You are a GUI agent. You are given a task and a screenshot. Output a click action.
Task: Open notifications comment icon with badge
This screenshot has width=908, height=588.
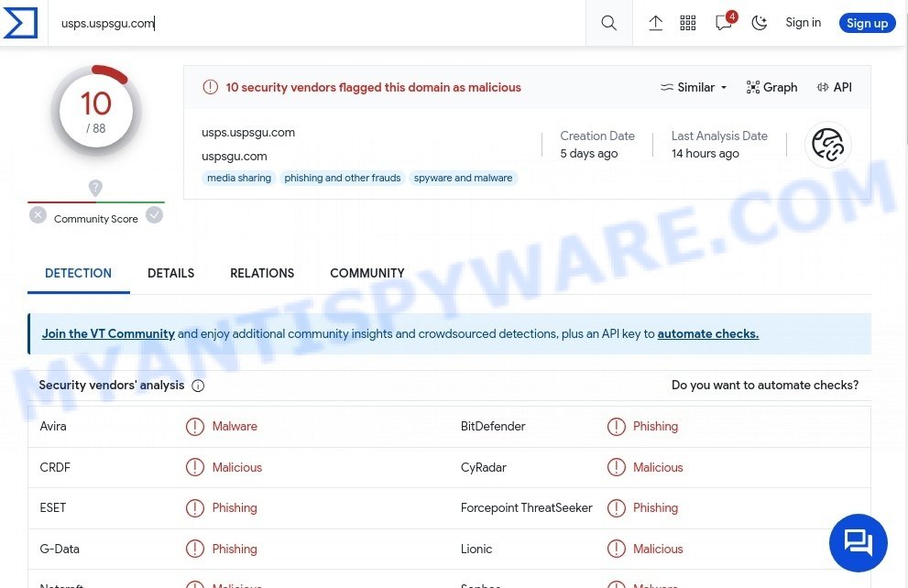point(725,21)
